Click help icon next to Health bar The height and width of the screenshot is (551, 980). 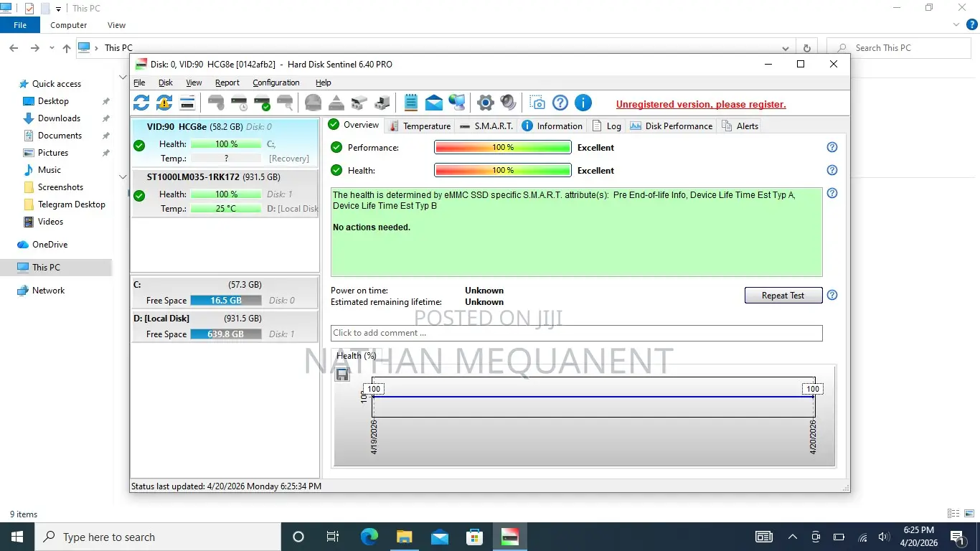tap(832, 170)
